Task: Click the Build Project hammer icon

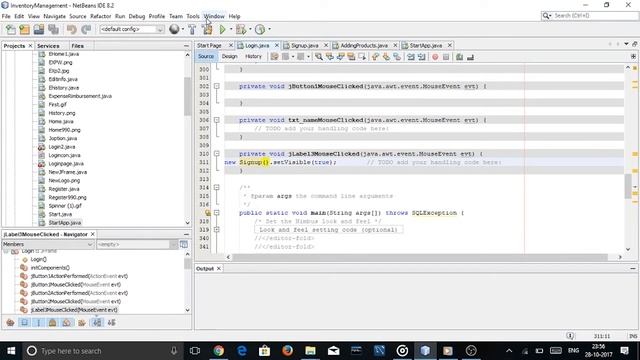Action: (x=192, y=29)
